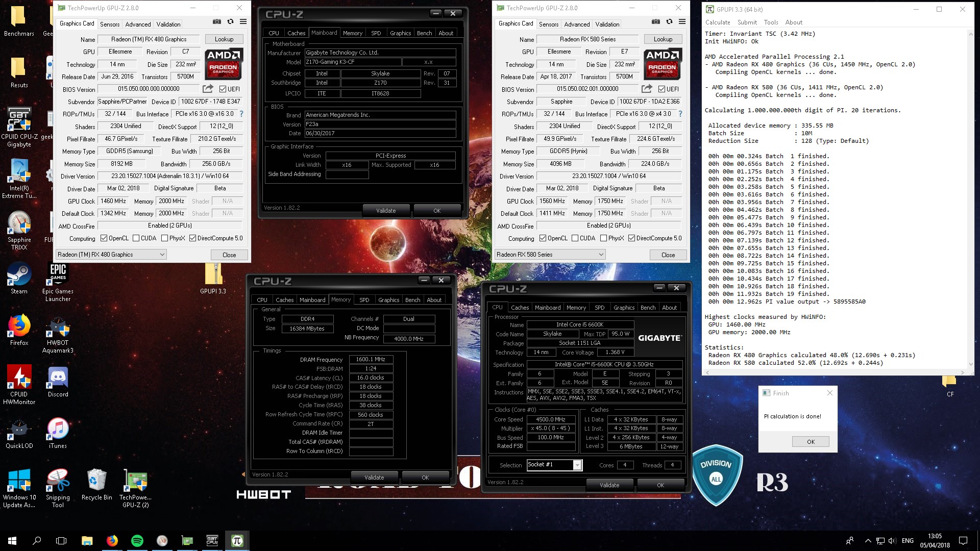980x551 pixels.
Task: Click Lookup button in right GPU-Z
Action: point(663,39)
